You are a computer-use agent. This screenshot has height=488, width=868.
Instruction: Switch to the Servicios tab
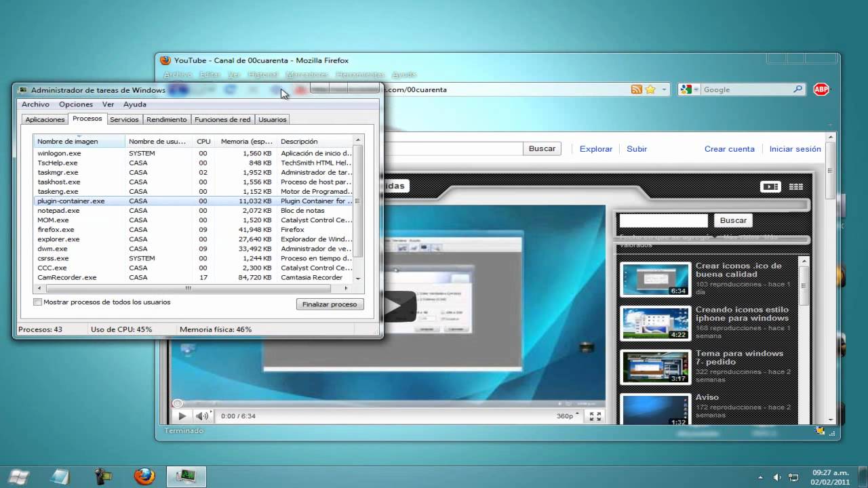[124, 119]
